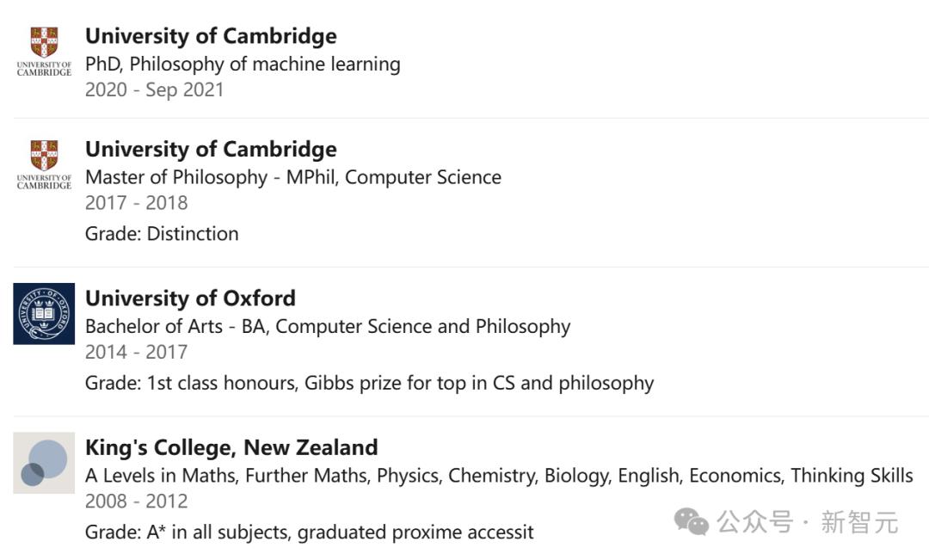
Task: Click the second University of Cambridge logo
Action: (x=44, y=164)
